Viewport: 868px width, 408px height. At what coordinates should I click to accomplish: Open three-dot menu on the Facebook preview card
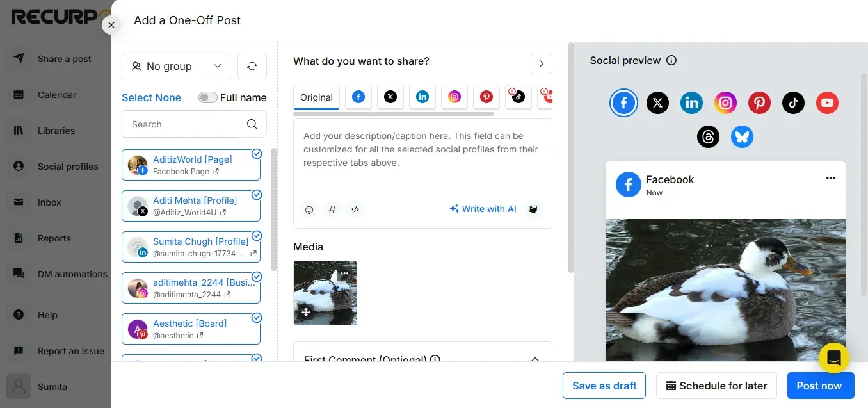pos(831,178)
